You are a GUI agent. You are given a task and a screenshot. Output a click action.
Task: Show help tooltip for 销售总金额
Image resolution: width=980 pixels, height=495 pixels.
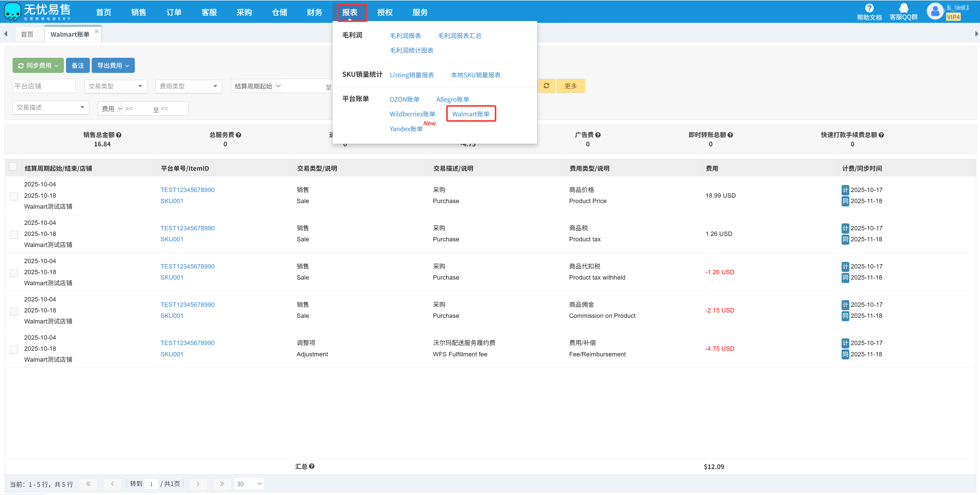pyautogui.click(x=119, y=135)
